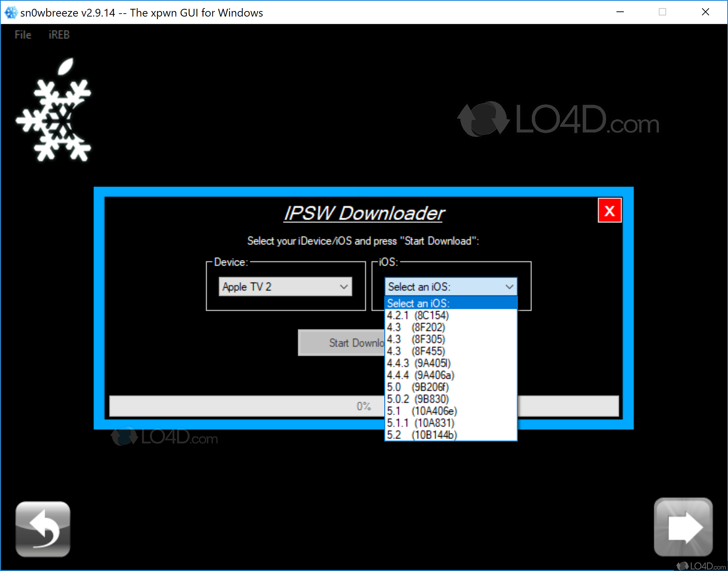Image resolution: width=728 pixels, height=571 pixels.
Task: Click the next arrow icon button
Action: pyautogui.click(x=683, y=527)
